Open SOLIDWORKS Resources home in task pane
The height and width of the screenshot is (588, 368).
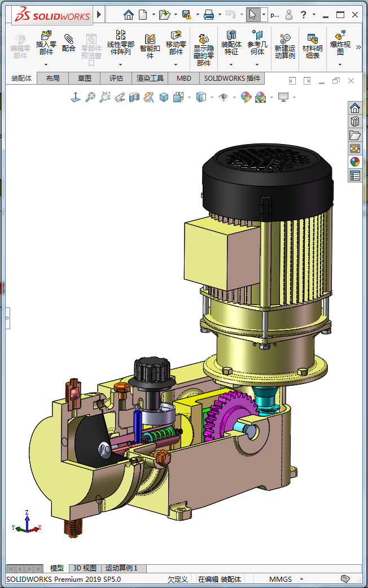355,108
